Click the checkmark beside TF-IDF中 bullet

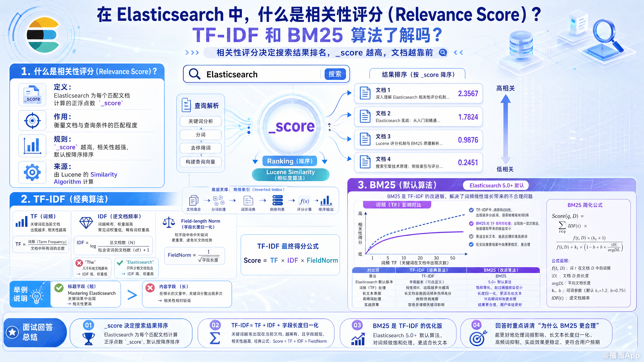[471, 210]
